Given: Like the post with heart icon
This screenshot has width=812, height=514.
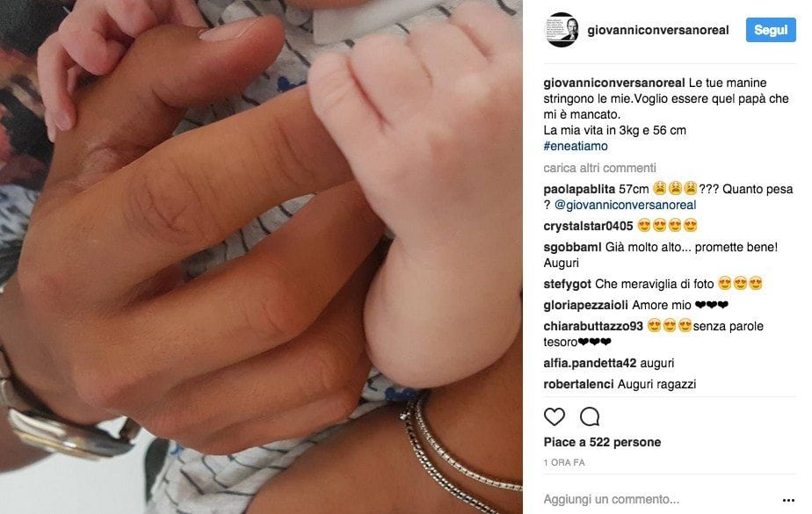Looking at the screenshot, I should coord(555,416).
